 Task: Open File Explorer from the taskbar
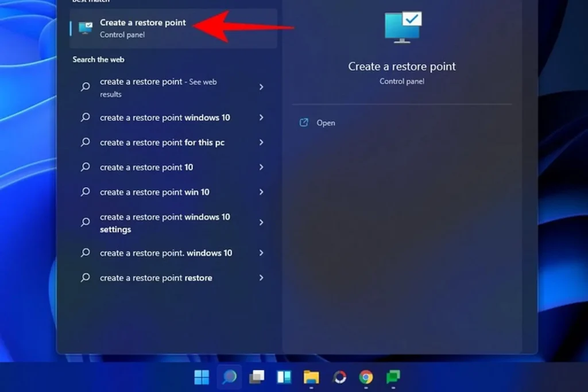pyautogui.click(x=311, y=377)
